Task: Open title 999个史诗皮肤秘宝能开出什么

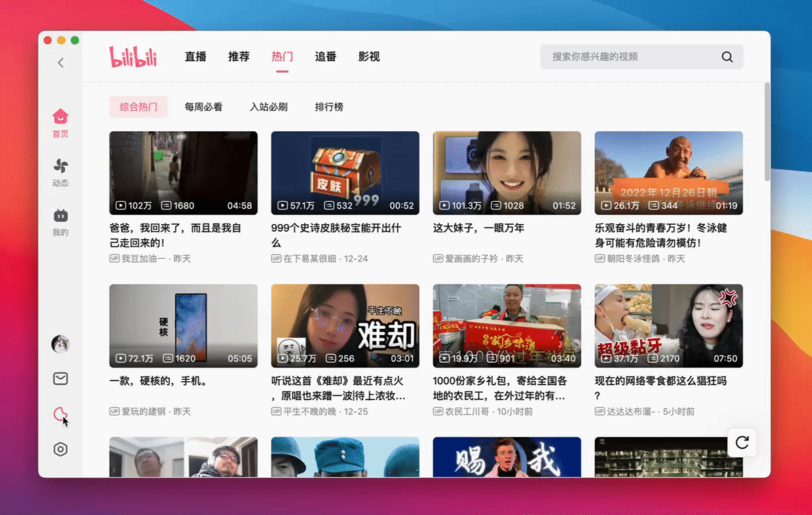Action: click(336, 235)
